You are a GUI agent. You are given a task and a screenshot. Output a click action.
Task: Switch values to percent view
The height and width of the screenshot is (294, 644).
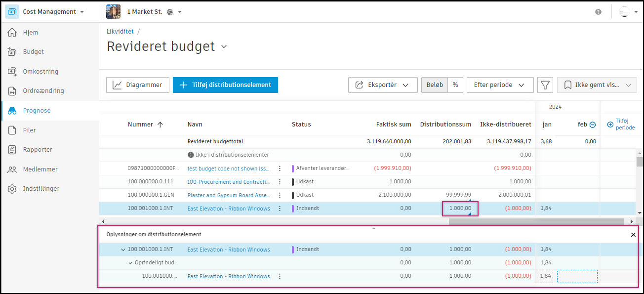455,85
